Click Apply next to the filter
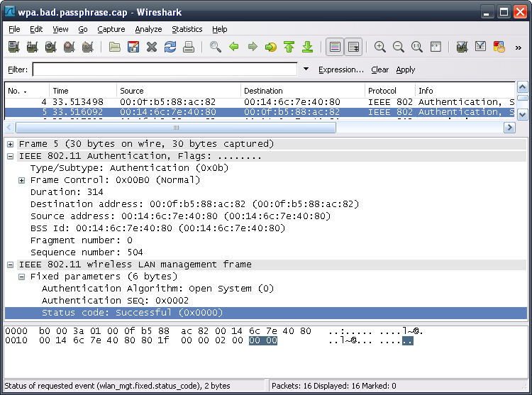The image size is (532, 395). (x=406, y=69)
